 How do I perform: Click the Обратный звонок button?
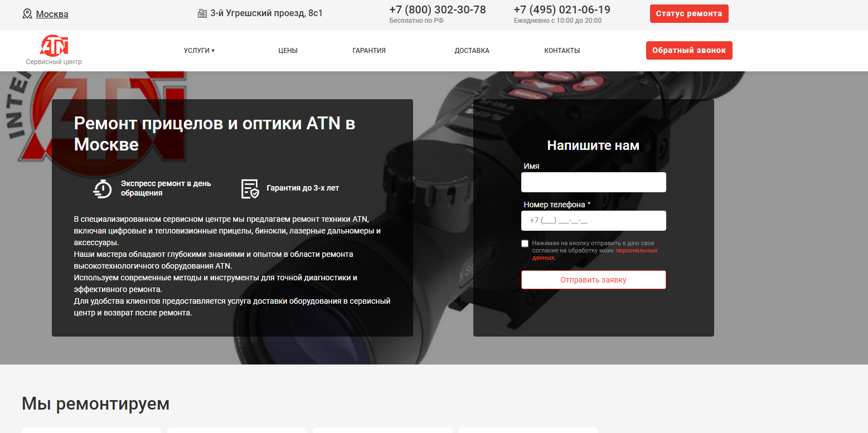(689, 50)
